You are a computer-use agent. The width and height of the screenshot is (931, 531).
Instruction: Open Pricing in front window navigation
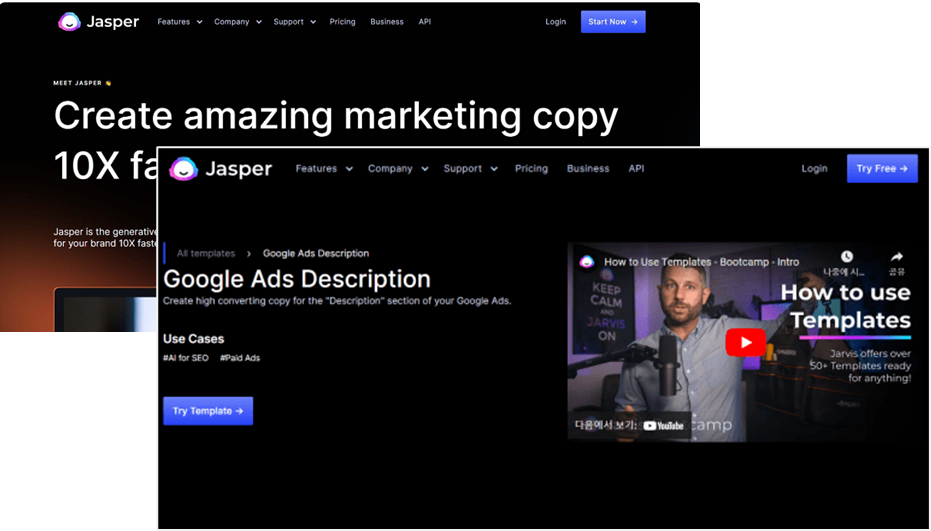pyautogui.click(x=531, y=169)
